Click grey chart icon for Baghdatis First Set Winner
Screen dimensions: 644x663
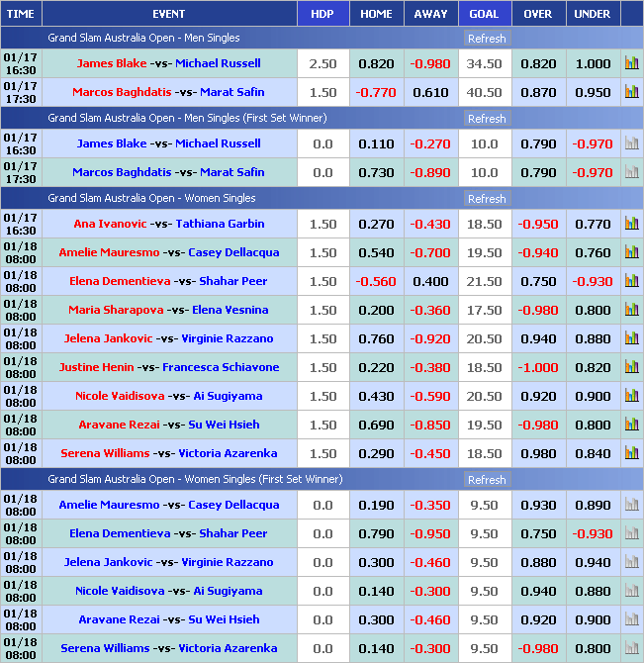pos(631,172)
